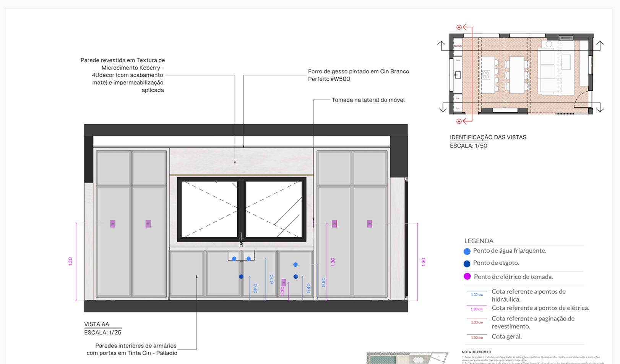Click the magenta outlet beside the 0.30 dimension
620x364 pixels.
(x=284, y=283)
